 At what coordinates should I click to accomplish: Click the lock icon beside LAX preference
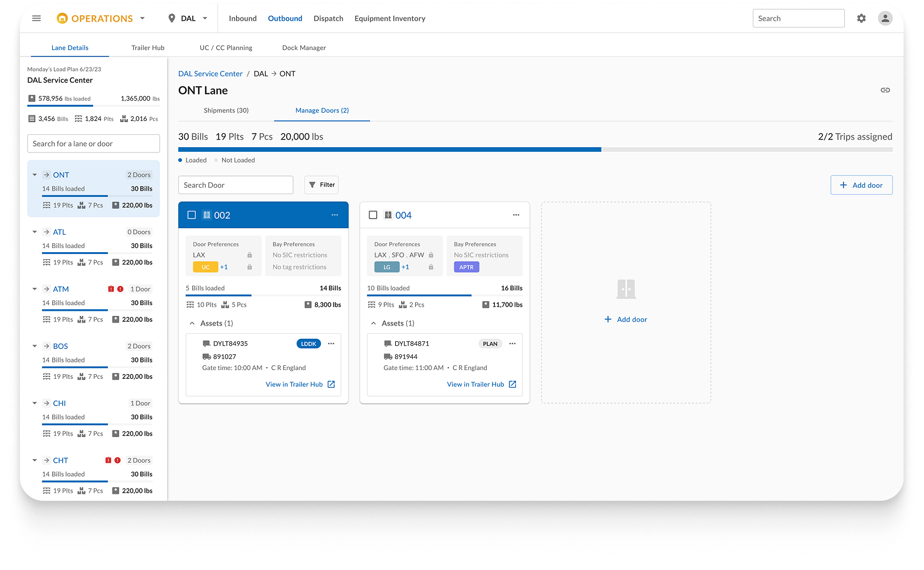click(249, 255)
